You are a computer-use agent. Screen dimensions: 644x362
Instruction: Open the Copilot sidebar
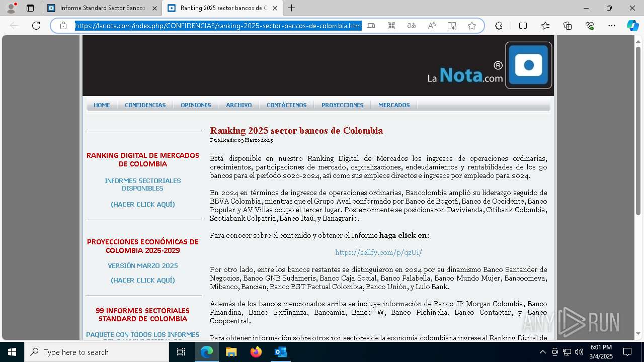coord(632,26)
